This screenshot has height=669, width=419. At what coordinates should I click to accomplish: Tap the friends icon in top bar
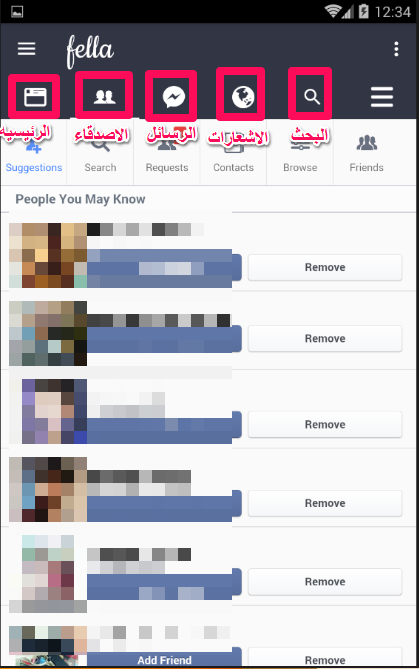tap(105, 97)
